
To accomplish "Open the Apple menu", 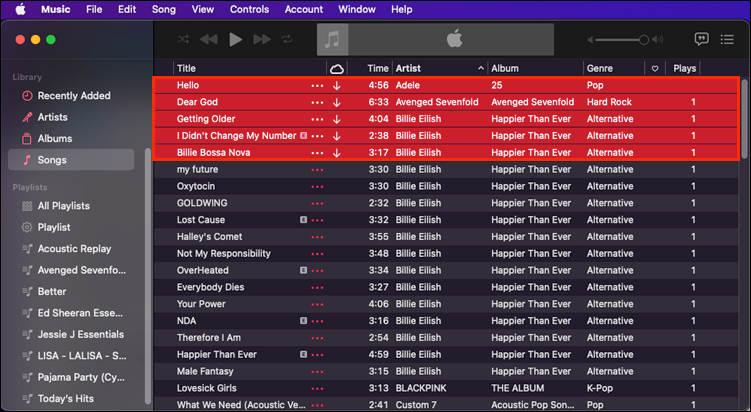I will [20, 9].
